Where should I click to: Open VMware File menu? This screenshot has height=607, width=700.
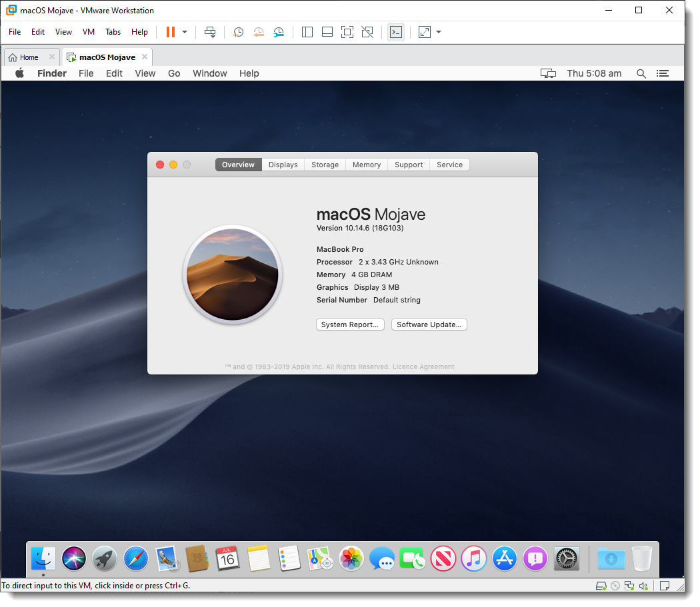click(15, 32)
